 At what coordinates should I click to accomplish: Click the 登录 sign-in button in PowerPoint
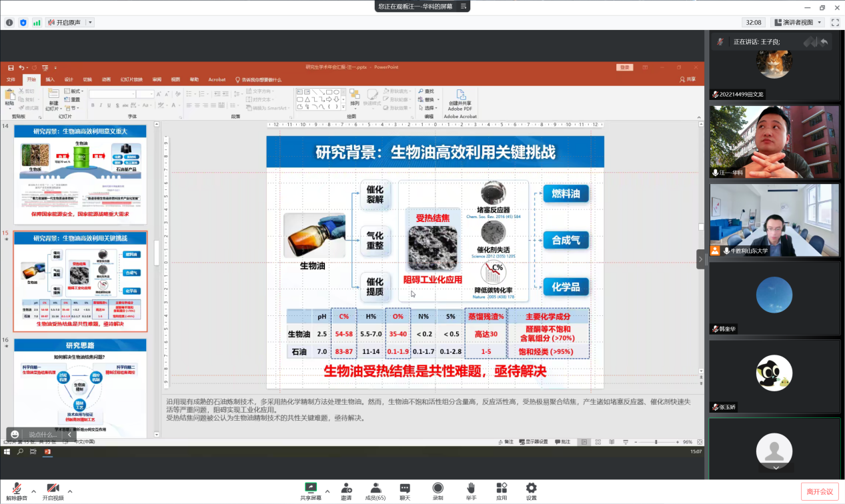point(624,67)
